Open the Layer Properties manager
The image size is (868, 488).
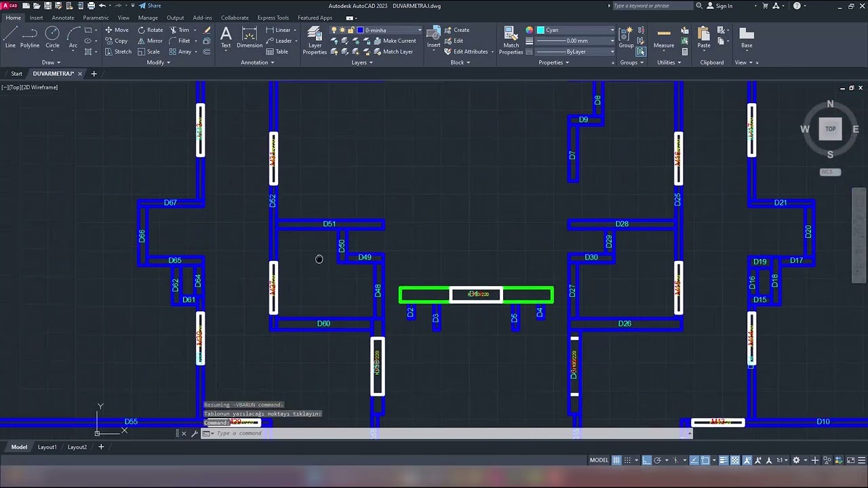pos(315,40)
